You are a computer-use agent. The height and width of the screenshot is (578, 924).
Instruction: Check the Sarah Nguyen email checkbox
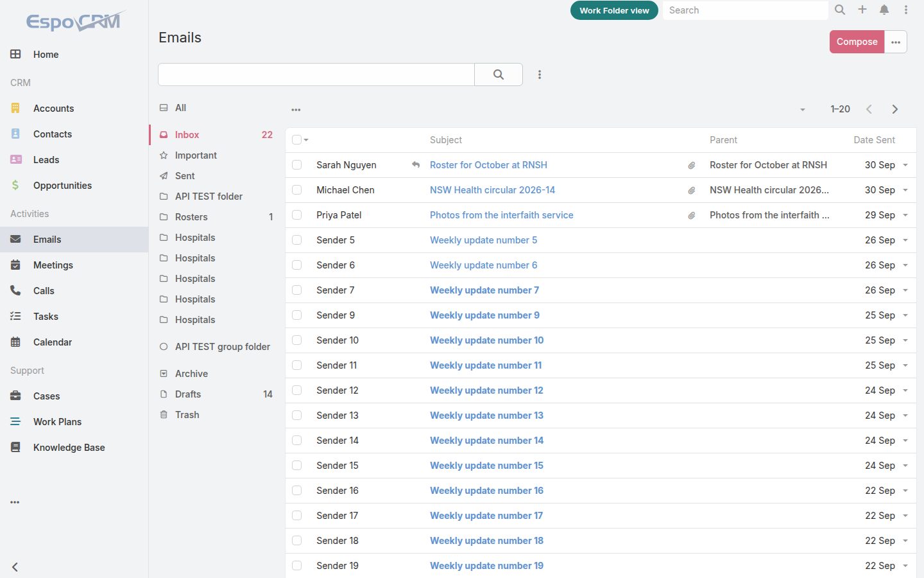tap(296, 165)
